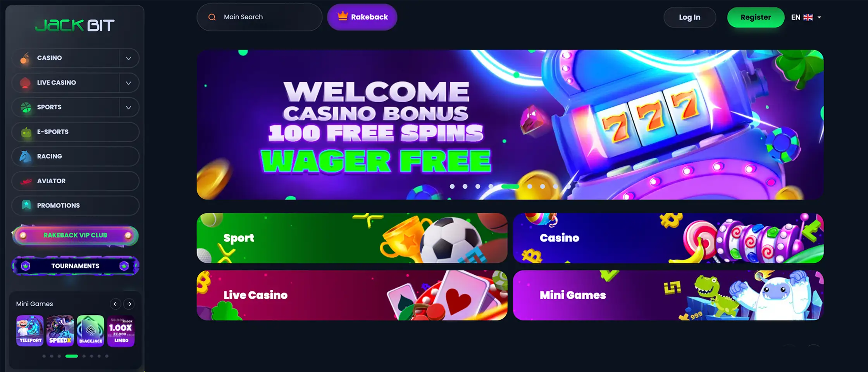Open Teleport mini game thumbnail
Image resolution: width=868 pixels, height=372 pixels.
click(x=30, y=331)
